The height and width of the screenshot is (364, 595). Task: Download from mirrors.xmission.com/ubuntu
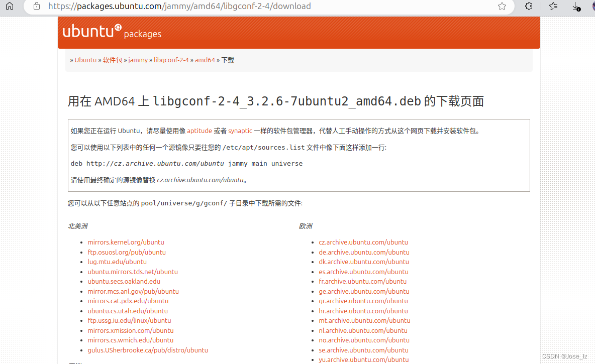coord(131,330)
